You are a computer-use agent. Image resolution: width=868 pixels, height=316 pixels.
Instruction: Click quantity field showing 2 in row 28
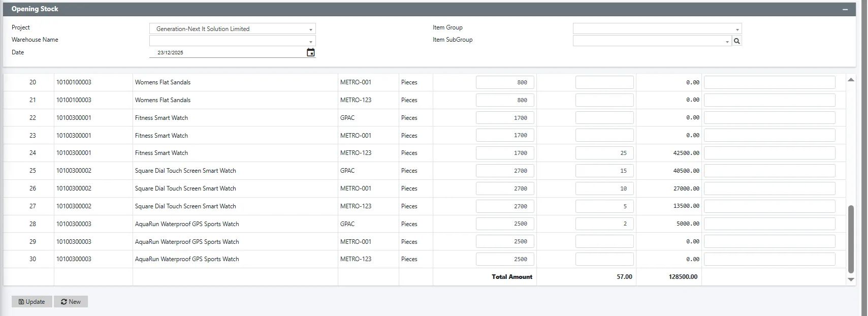[x=604, y=224]
